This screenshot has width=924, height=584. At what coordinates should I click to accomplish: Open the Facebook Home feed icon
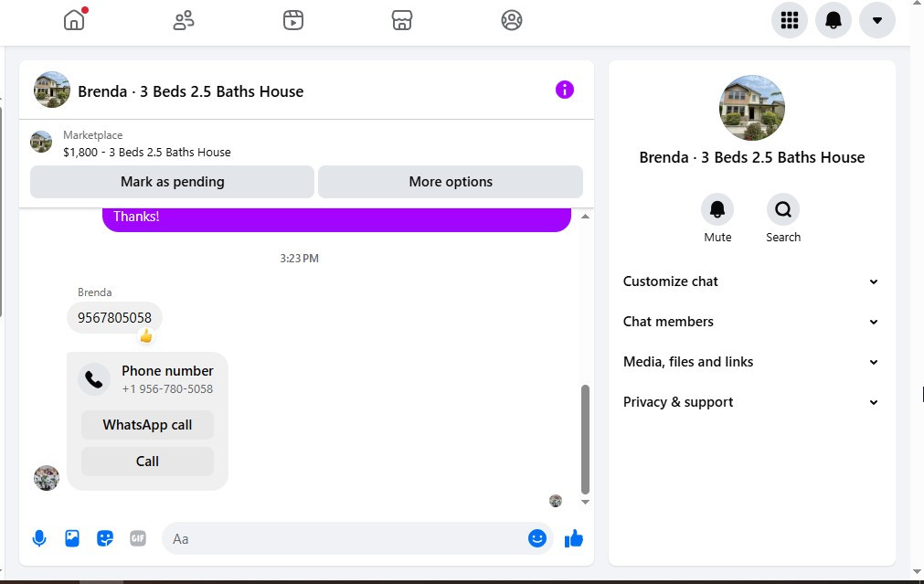[x=74, y=20]
